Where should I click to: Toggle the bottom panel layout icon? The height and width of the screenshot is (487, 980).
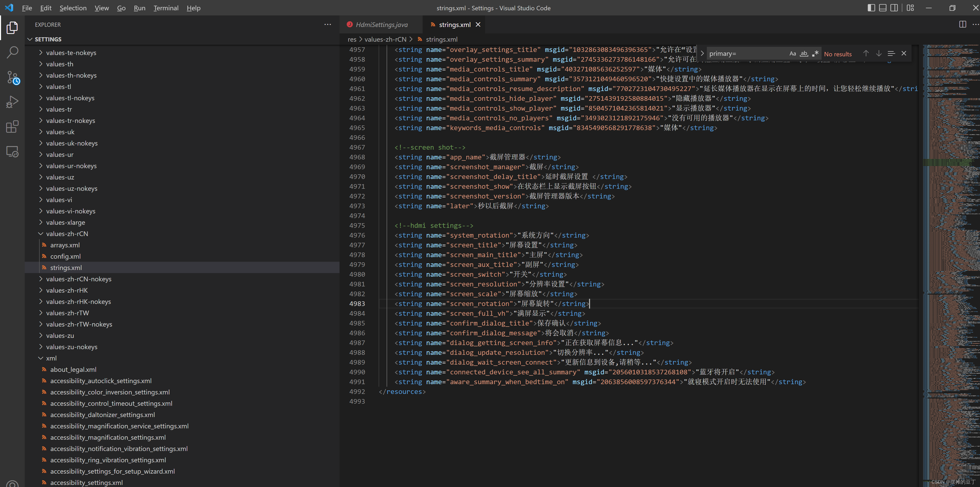point(883,8)
